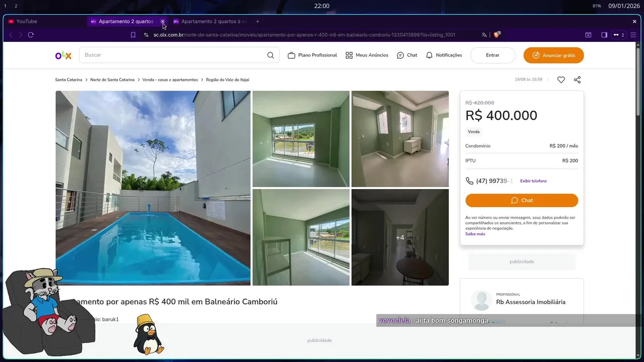Click Exibir telefone link
Image resolution: width=644 pixels, height=362 pixels.
coord(533,181)
